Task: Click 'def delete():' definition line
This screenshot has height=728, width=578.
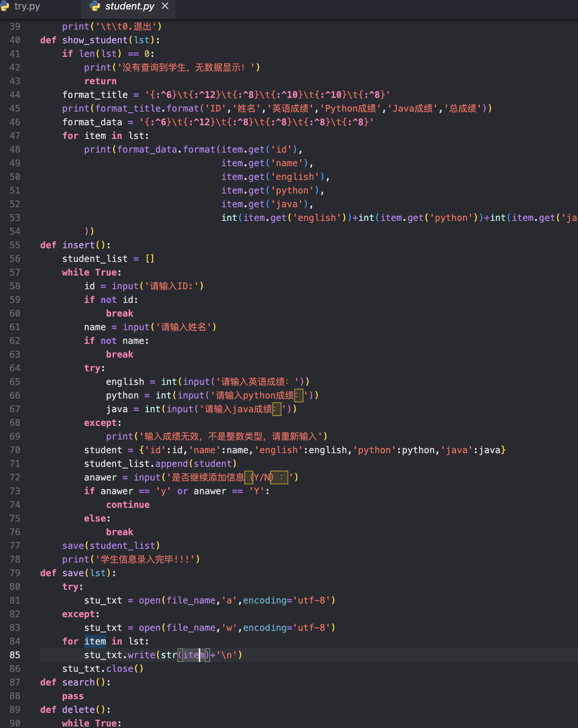Action: pyautogui.click(x=75, y=710)
